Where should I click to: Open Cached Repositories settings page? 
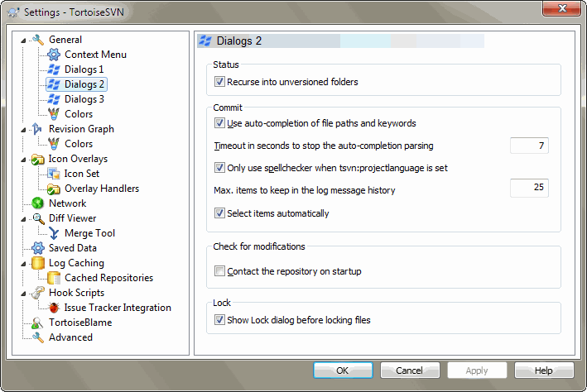(x=109, y=278)
